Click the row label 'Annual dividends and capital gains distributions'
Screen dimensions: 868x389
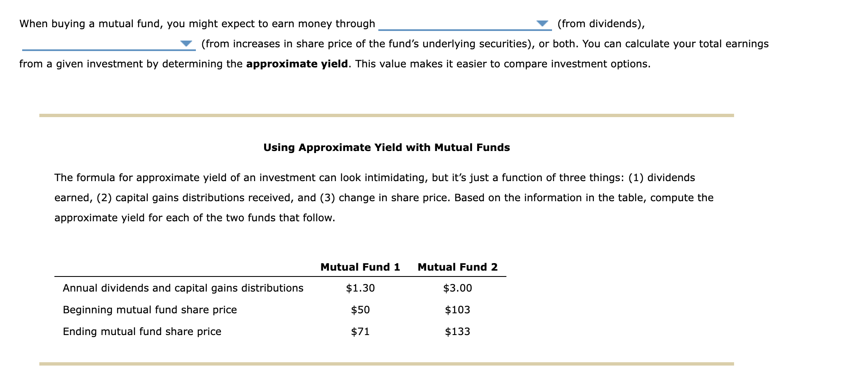point(183,288)
